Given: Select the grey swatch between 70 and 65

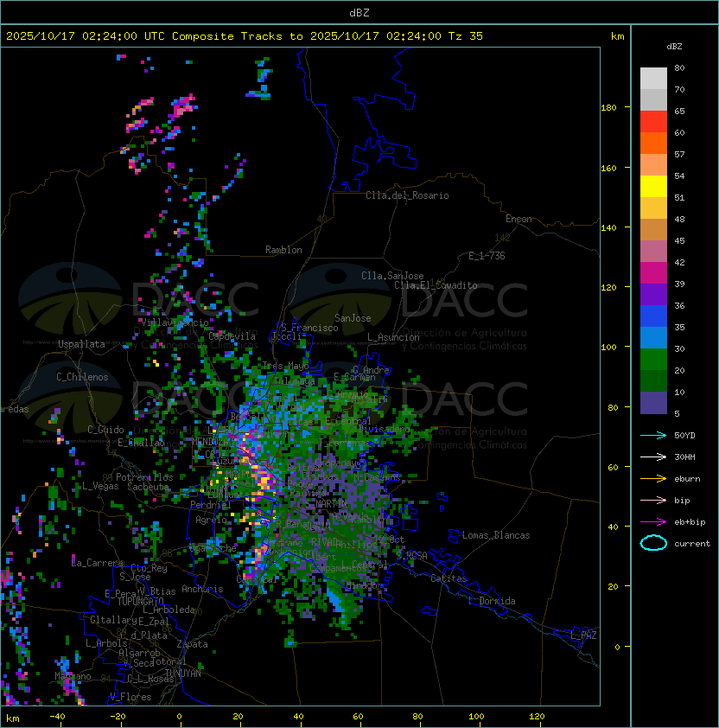Looking at the screenshot, I should (x=653, y=99).
